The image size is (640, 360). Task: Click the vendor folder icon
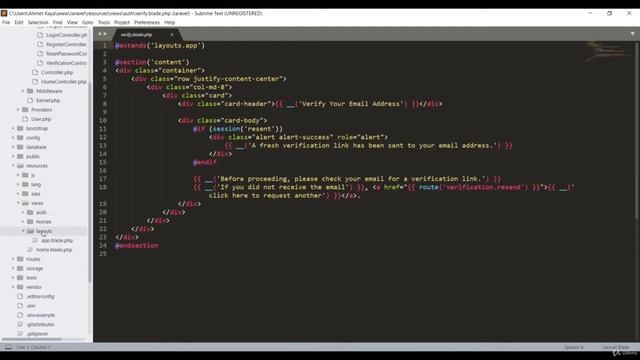click(x=20, y=287)
